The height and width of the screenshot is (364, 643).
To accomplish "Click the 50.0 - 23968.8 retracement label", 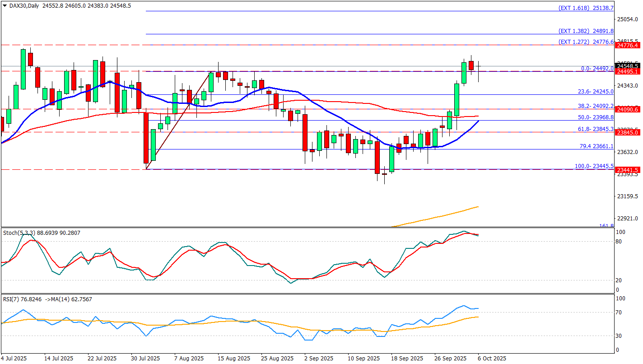I will point(596,117).
